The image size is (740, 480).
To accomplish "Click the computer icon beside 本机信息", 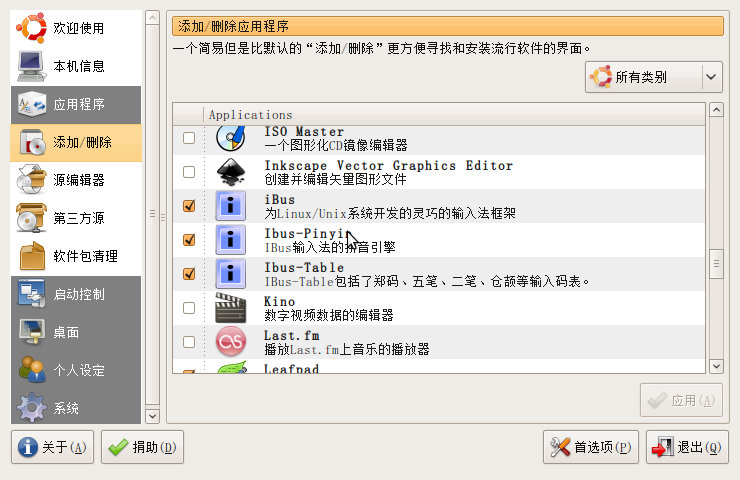I will click(32, 66).
